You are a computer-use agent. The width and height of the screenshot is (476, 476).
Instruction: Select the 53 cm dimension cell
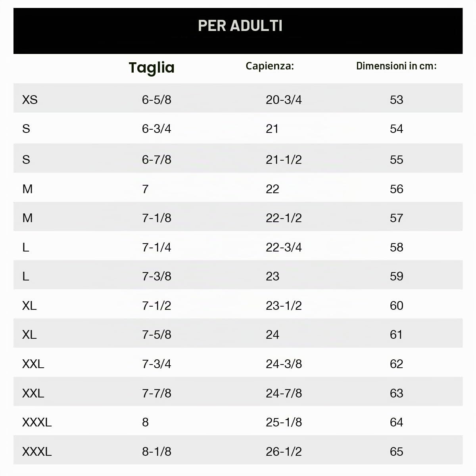pos(396,100)
